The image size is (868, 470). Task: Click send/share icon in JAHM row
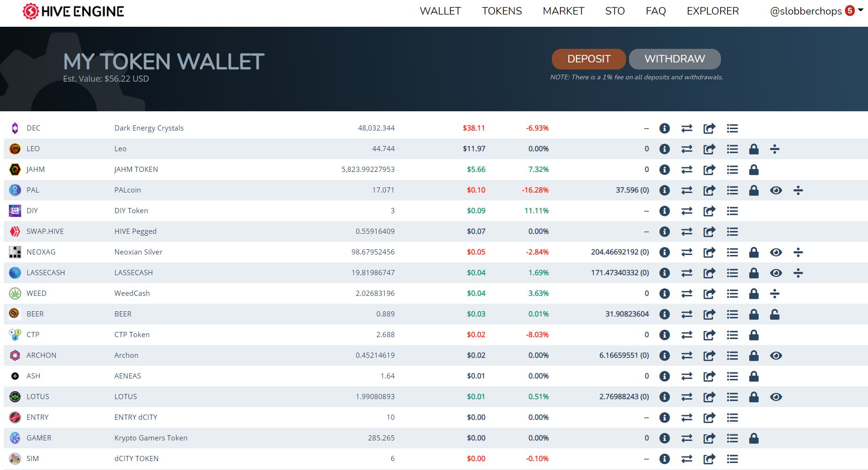pos(709,170)
